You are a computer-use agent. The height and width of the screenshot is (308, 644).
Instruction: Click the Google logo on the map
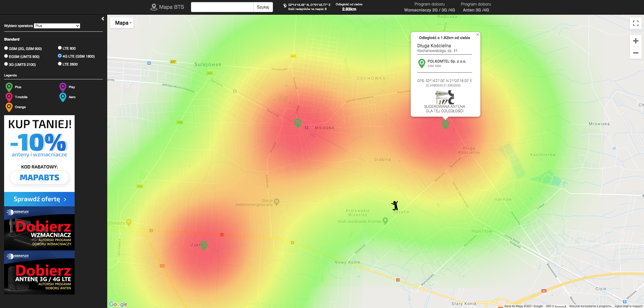point(118,304)
